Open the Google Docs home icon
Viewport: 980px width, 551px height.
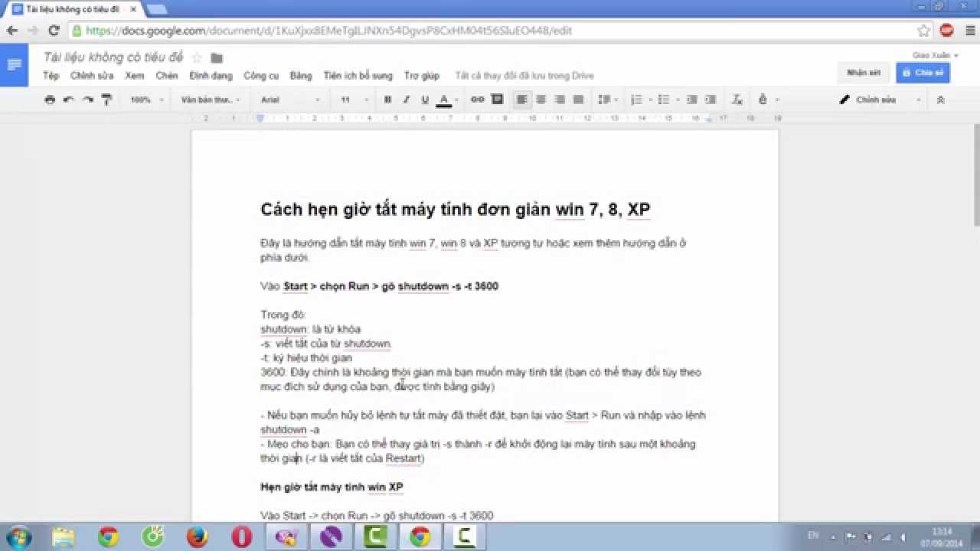point(14,65)
